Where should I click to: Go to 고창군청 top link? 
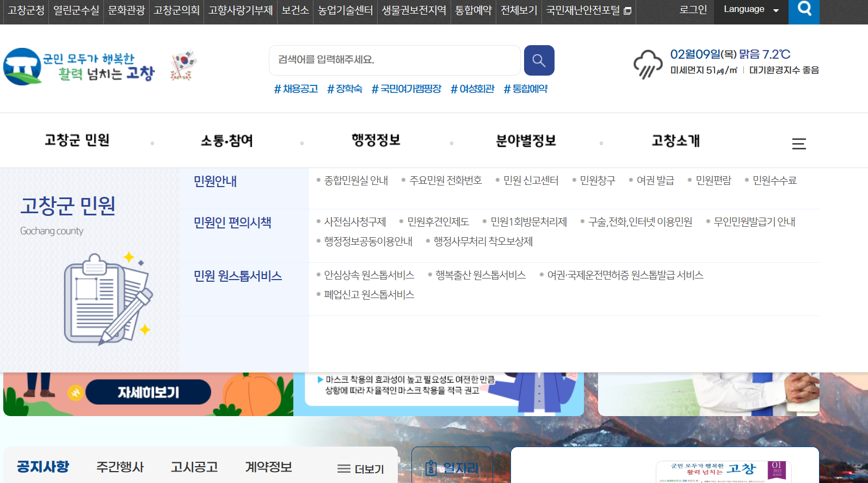click(26, 10)
